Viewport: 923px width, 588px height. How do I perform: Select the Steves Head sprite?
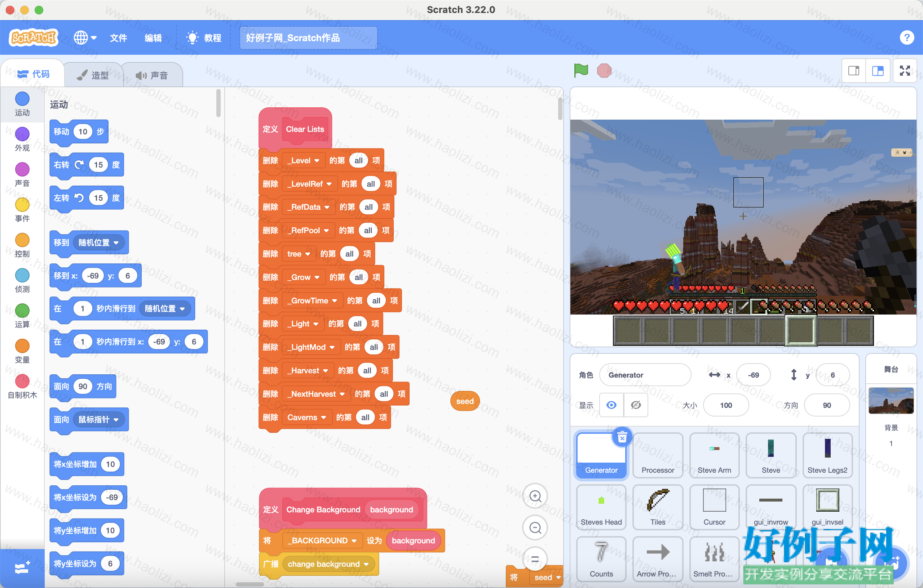[601, 507]
